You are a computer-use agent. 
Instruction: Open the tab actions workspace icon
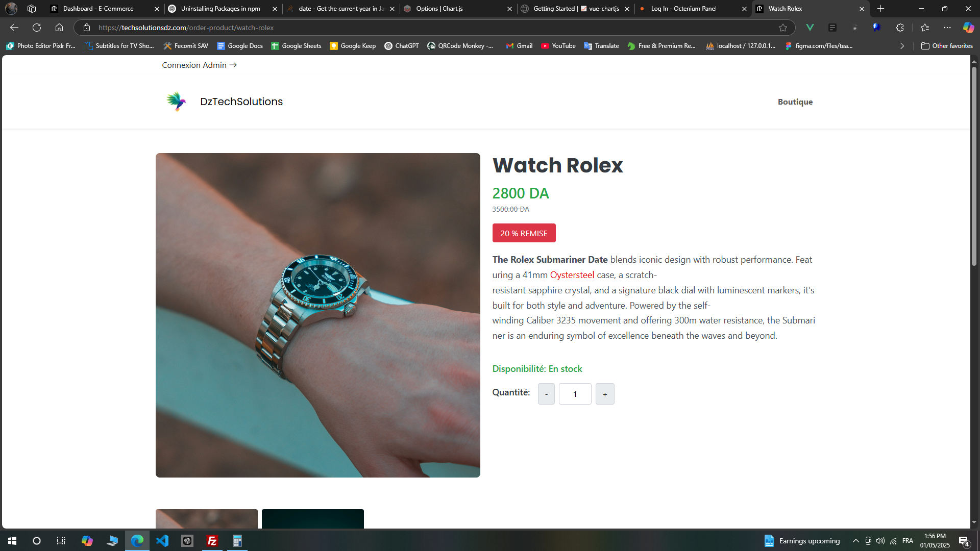click(x=32, y=9)
